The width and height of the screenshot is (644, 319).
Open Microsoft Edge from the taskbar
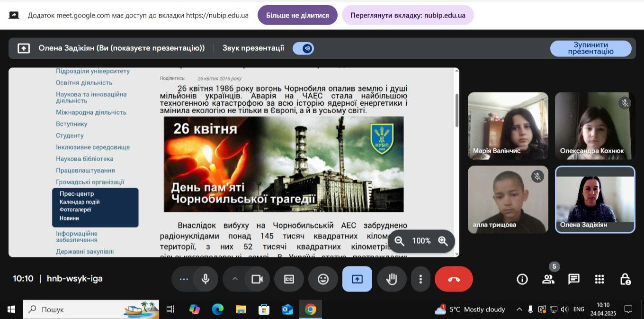[217, 310]
